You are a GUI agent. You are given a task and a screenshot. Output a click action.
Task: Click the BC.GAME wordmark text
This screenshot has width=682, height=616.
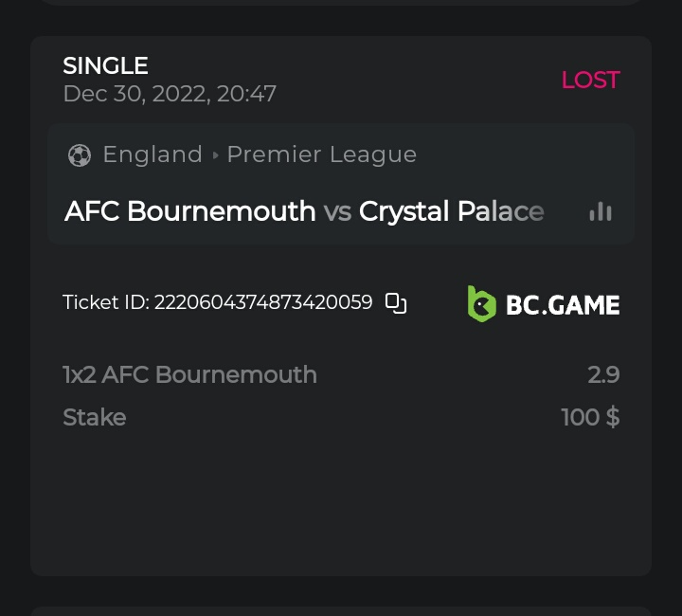(563, 305)
